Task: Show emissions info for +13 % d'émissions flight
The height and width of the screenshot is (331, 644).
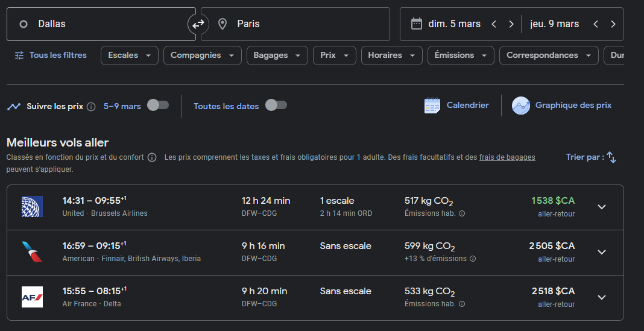Action: point(473,259)
